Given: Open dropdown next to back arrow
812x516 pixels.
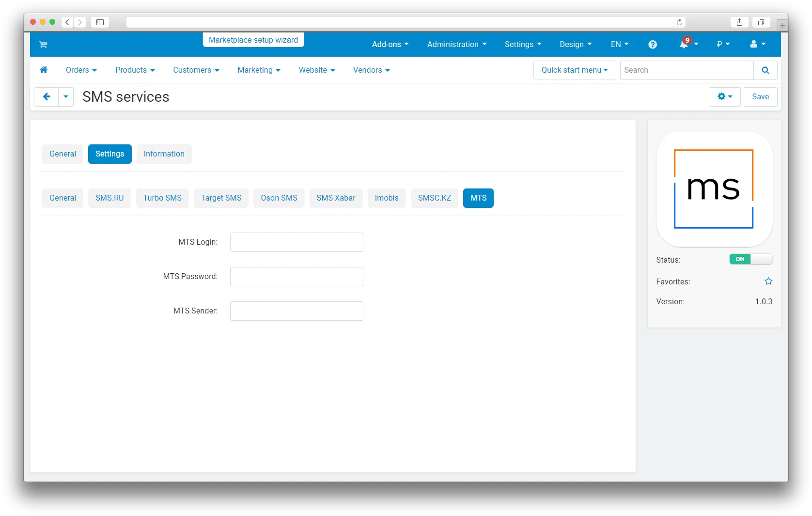Looking at the screenshot, I should [x=66, y=97].
